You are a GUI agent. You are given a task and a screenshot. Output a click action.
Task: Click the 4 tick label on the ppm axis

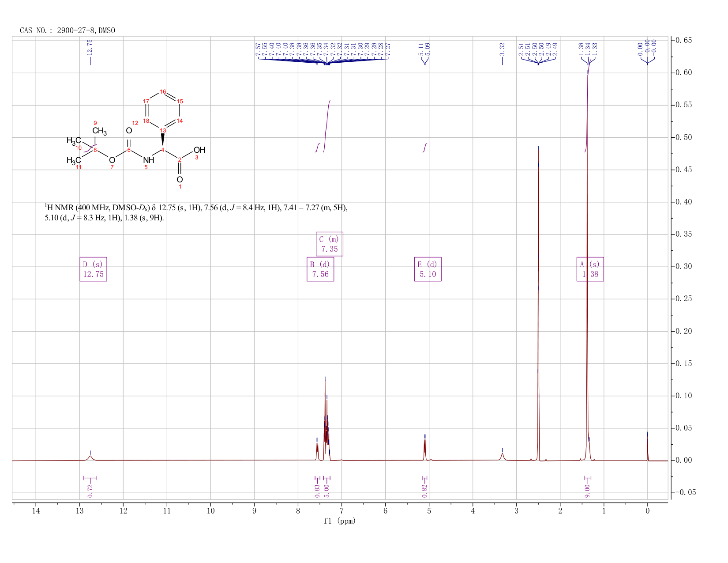473,510
